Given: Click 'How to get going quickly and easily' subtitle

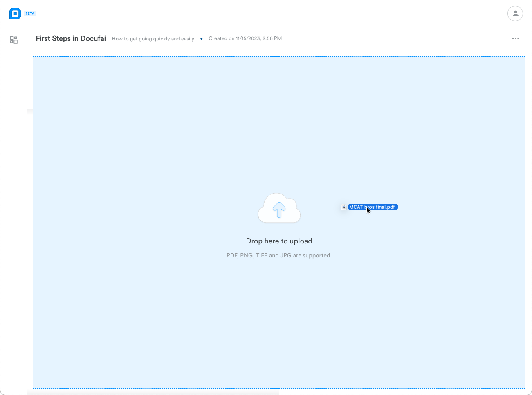Looking at the screenshot, I should click(x=153, y=39).
